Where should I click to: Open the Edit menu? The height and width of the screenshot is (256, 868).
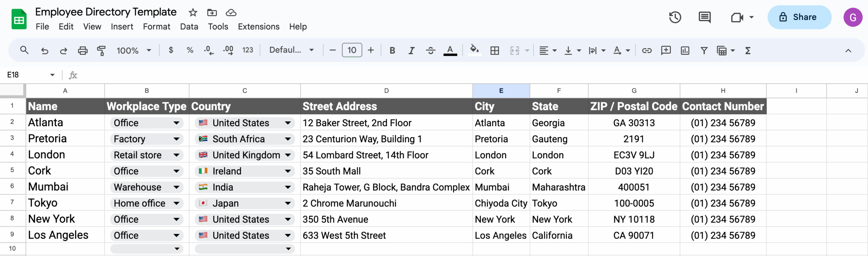(66, 26)
